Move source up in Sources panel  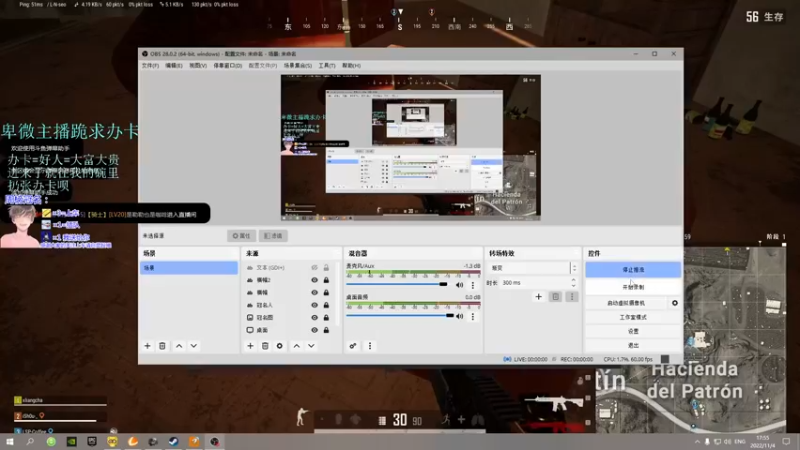296,346
